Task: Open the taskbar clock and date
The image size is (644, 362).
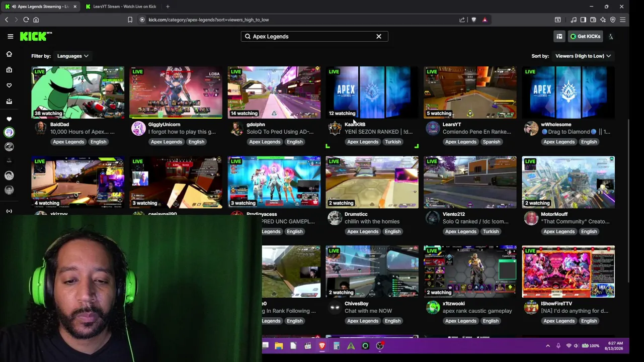Action: (614, 346)
